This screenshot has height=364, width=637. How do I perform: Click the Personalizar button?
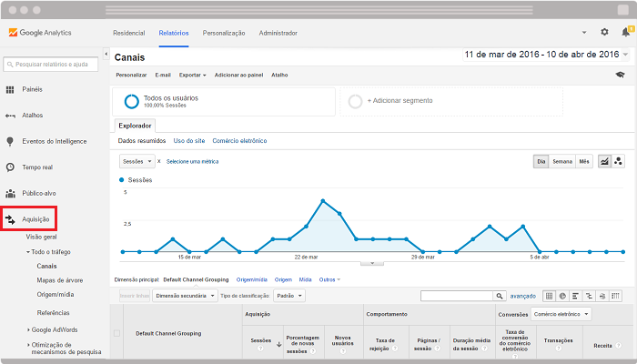pyautogui.click(x=131, y=76)
